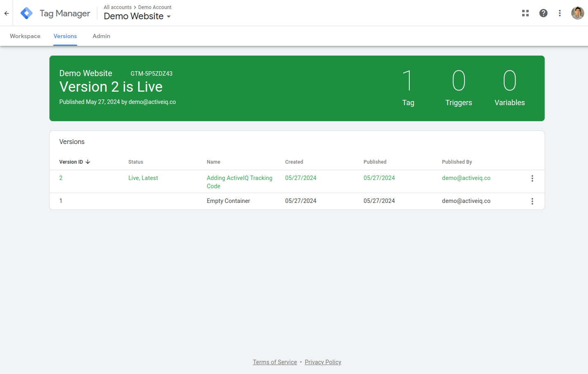Click the Tag Manager logo icon
The width and height of the screenshot is (588, 374).
(x=27, y=13)
